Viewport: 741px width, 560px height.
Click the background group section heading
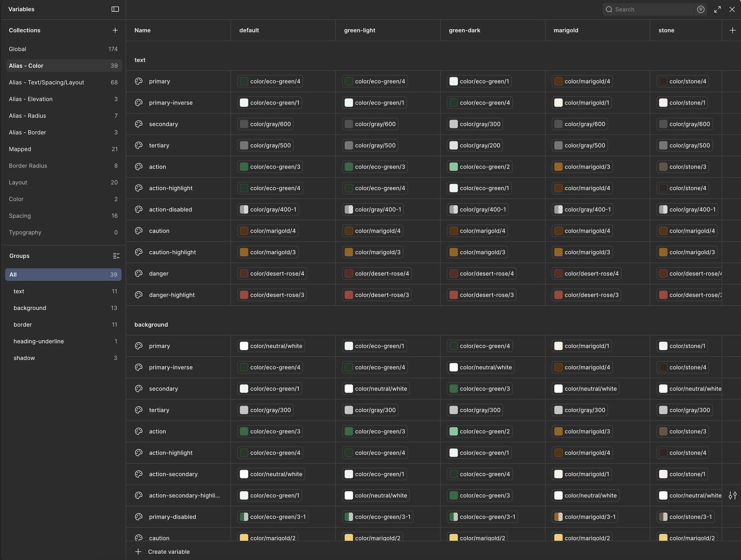[x=151, y=325]
